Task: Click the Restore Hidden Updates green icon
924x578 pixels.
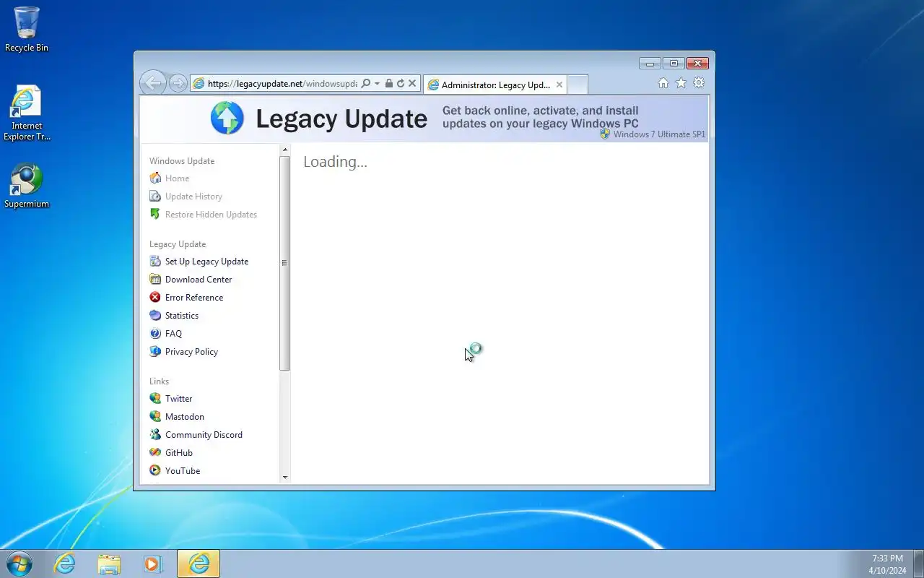Action: (x=154, y=214)
